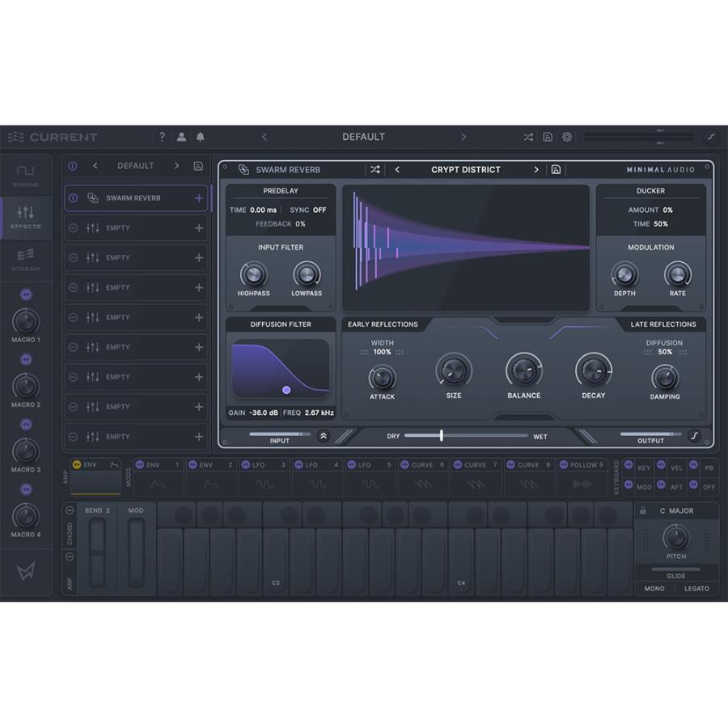
Task: Randomize Swarm Reverb preset with shuffle icon
Action: pyautogui.click(x=375, y=170)
